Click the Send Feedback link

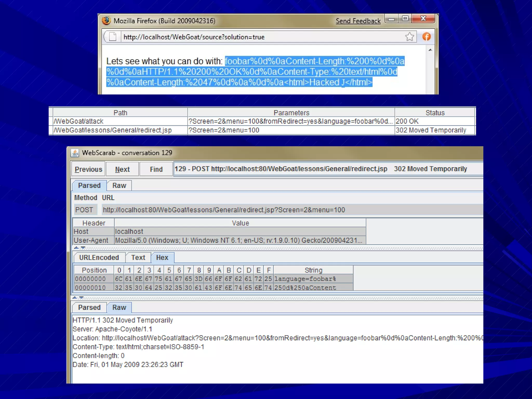point(358,21)
